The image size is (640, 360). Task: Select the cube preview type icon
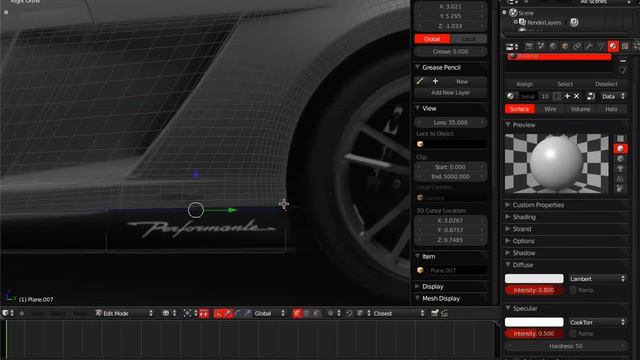coord(620,158)
